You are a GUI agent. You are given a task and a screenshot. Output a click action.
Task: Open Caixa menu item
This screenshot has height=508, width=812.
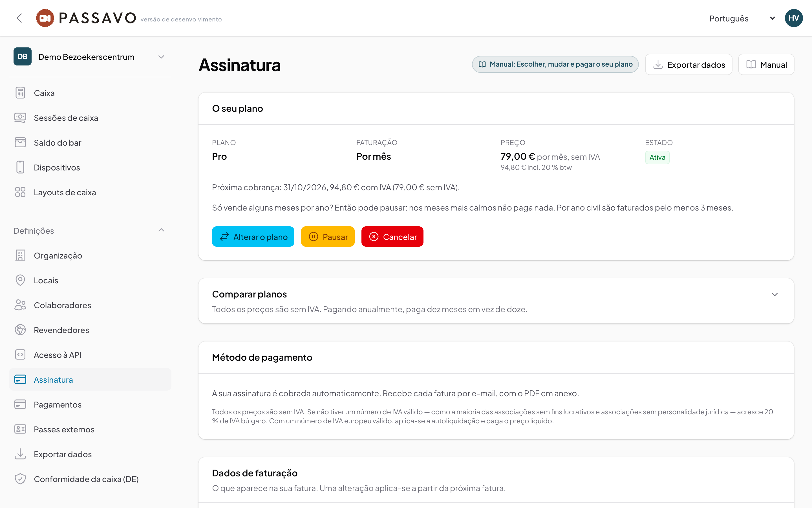click(90, 93)
